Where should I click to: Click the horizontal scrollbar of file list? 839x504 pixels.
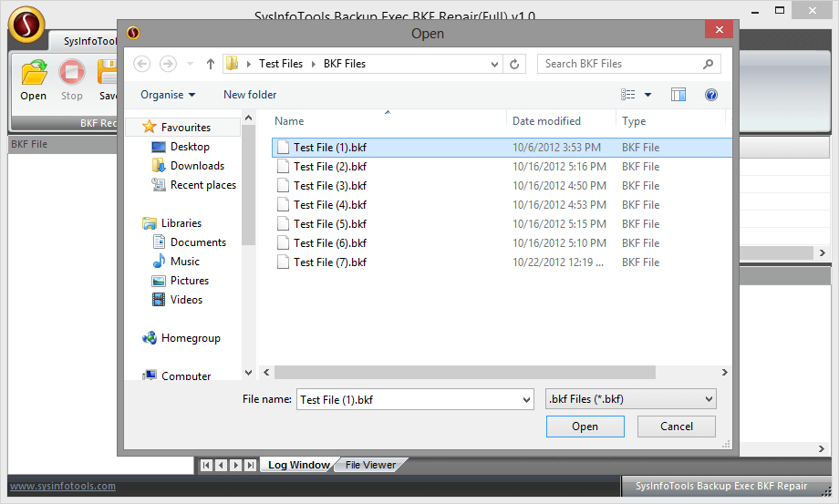[464, 372]
